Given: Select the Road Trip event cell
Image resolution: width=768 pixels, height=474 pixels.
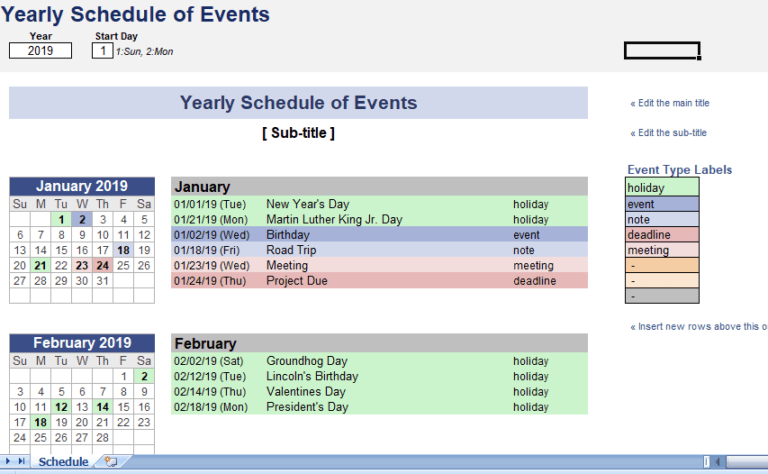Looking at the screenshot, I should coord(291,250).
